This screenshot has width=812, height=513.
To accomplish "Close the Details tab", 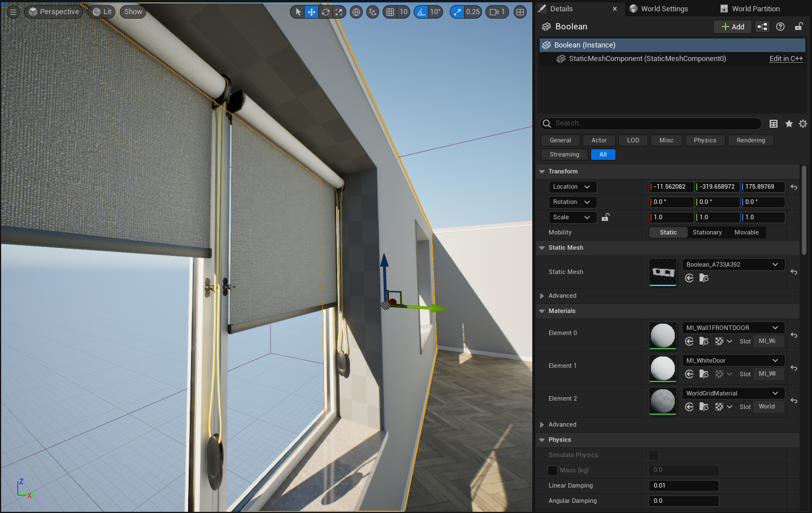I will click(x=615, y=9).
